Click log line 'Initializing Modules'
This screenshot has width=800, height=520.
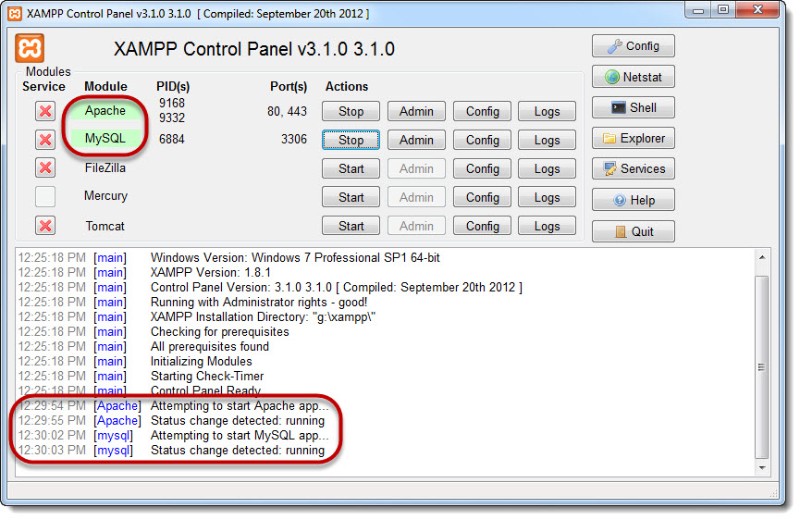point(202,361)
